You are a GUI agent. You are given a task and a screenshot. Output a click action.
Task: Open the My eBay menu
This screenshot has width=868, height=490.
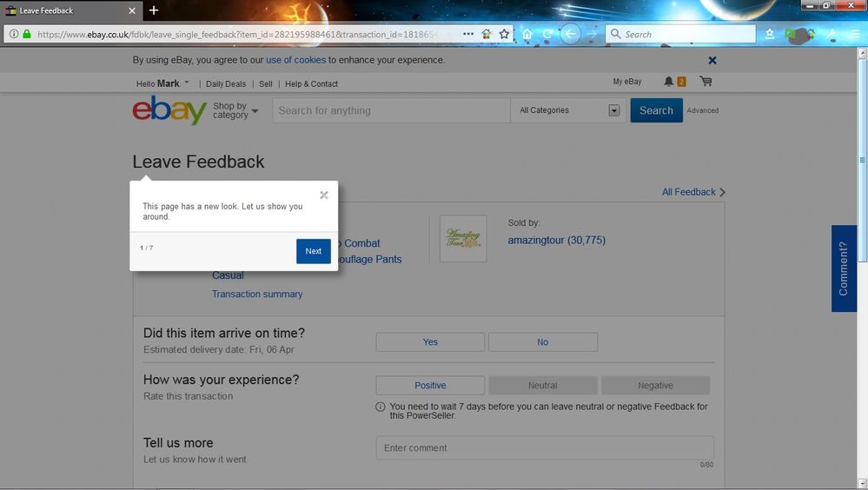[x=627, y=82]
